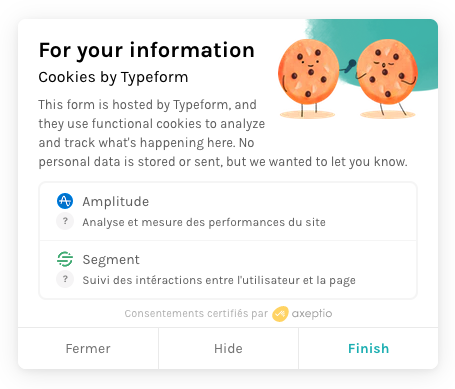This screenshot has width=455, height=389.
Task: Click the green Finish button
Action: (368, 348)
